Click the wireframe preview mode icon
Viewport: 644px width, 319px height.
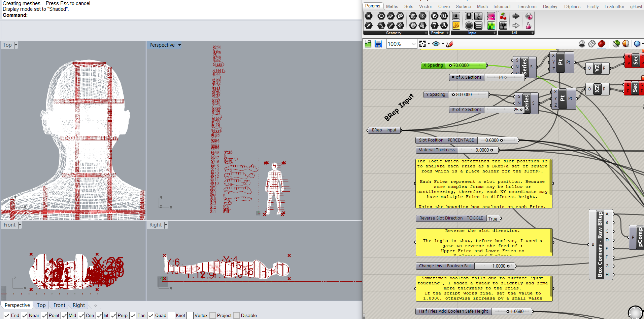592,44
